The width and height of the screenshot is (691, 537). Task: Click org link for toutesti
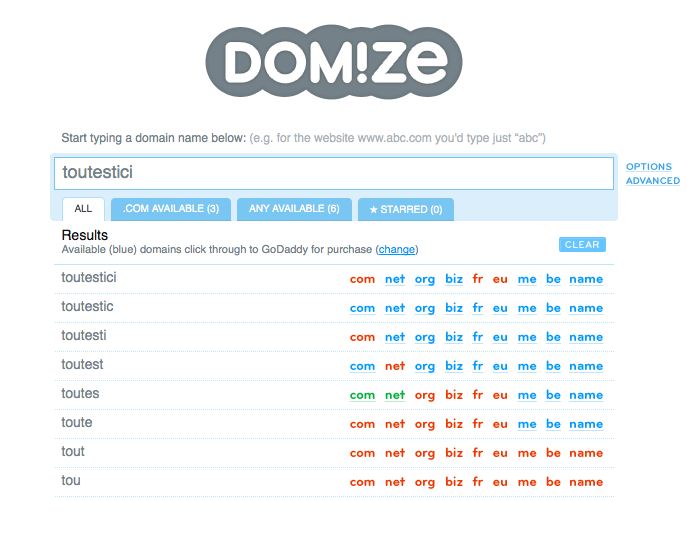click(425, 337)
